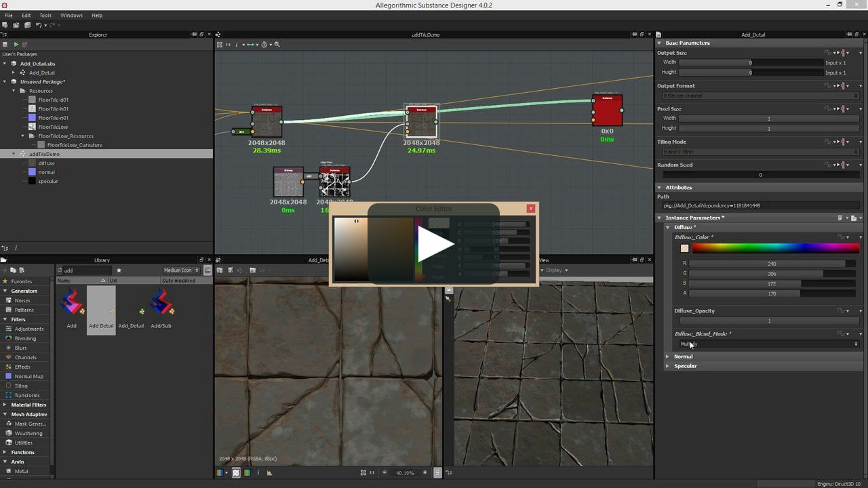Click the rainbow hue bar for Diffuse_Color

pyautogui.click(x=775, y=248)
